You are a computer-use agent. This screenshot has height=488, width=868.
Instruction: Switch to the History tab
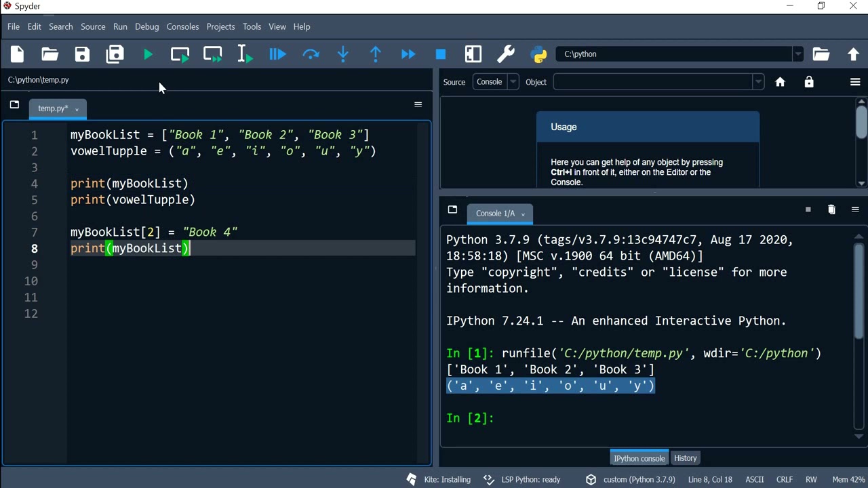click(685, 458)
